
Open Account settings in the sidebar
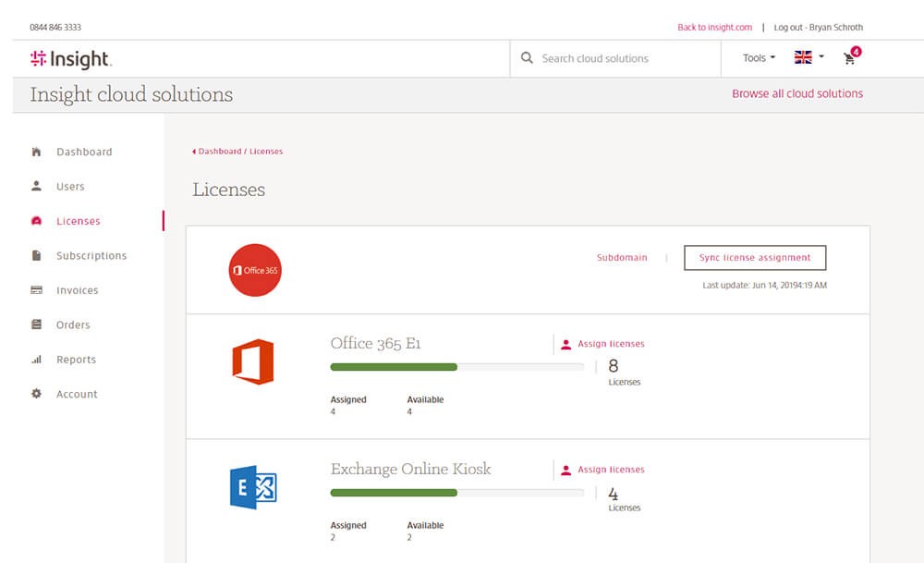[77, 394]
